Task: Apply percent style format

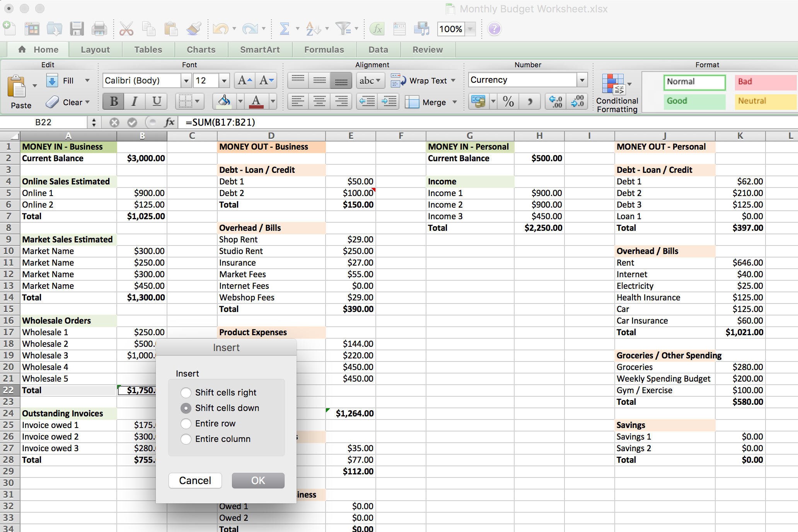Action: 508,102
